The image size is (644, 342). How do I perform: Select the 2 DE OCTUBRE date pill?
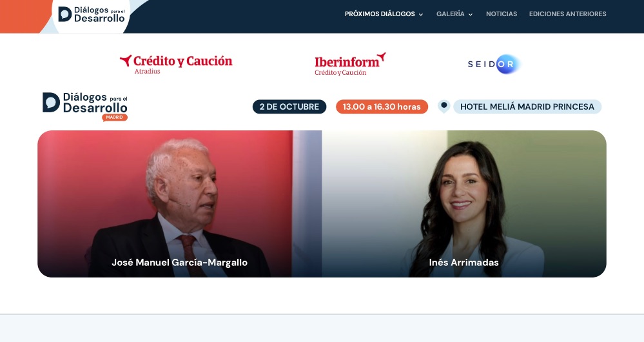tap(289, 107)
